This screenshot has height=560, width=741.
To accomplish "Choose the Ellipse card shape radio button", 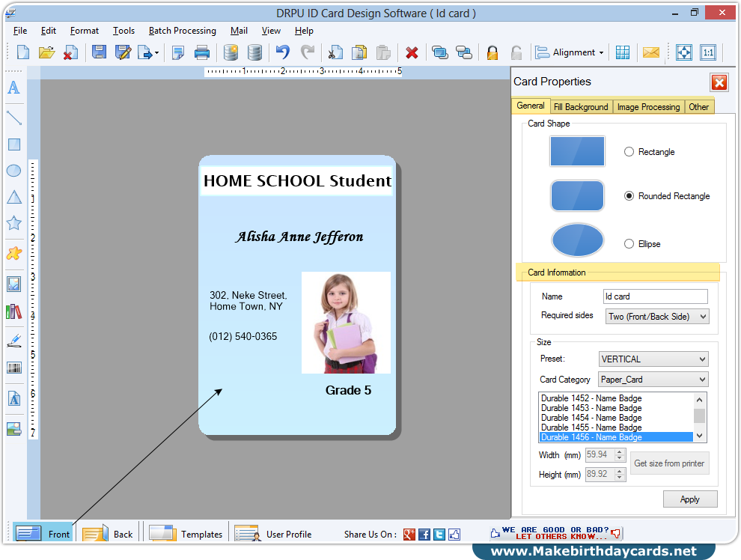I will pos(629,244).
